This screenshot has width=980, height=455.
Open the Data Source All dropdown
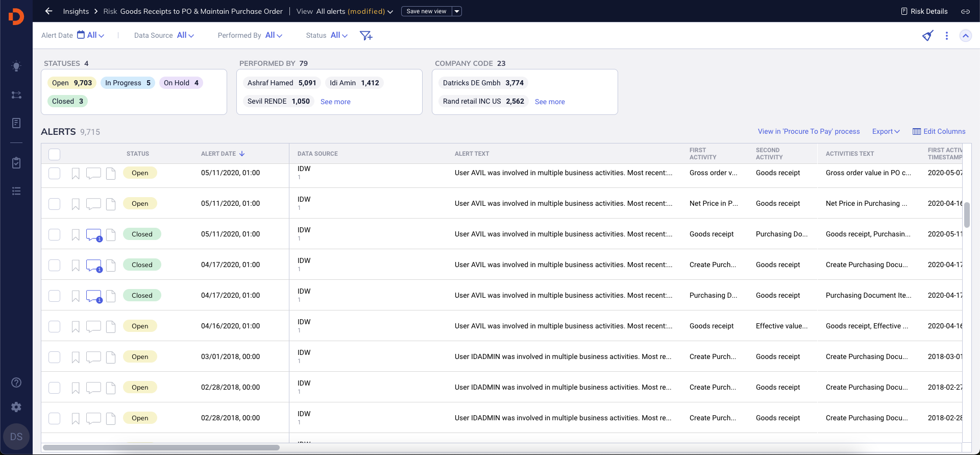pos(185,35)
